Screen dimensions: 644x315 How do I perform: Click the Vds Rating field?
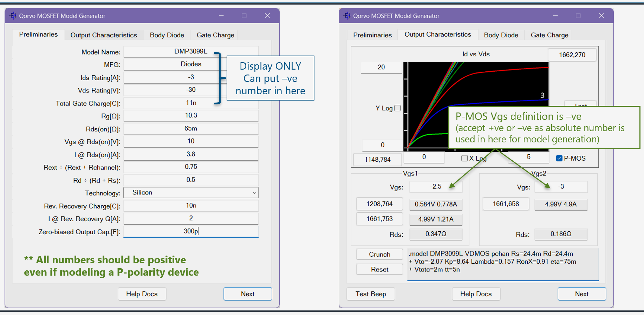click(191, 90)
